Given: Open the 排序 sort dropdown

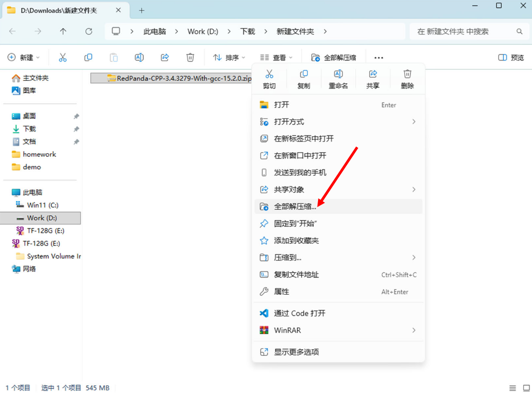Looking at the screenshot, I should click(229, 58).
